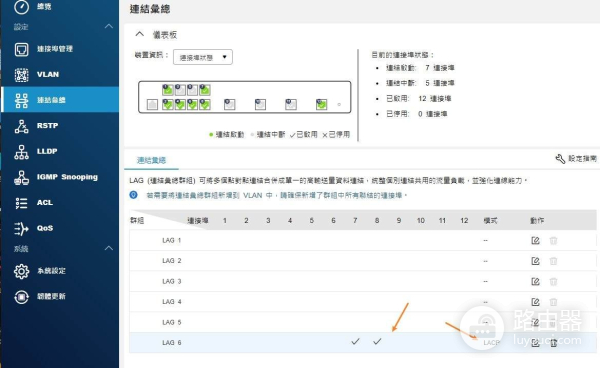Open 連接埠管理 port management
600x368 pixels.
[43, 49]
